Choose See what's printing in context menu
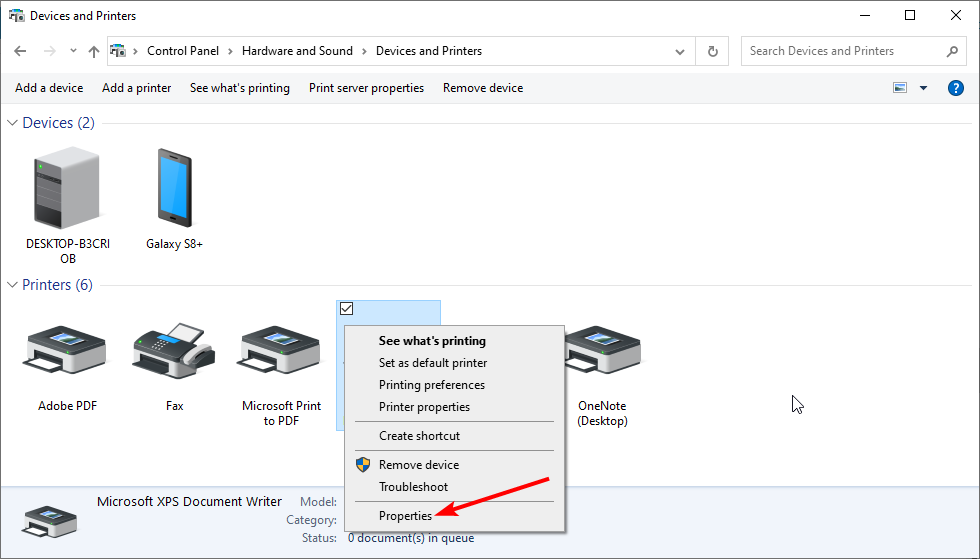Screen dimensions: 980x559 [432, 341]
